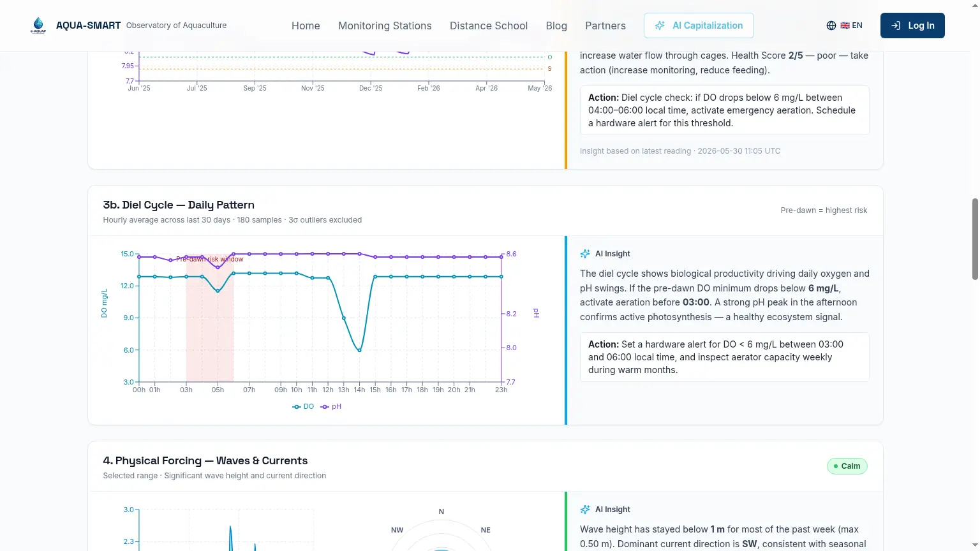Click the sparkle icon in AI Capitalization button
980x551 pixels.
coord(660,26)
